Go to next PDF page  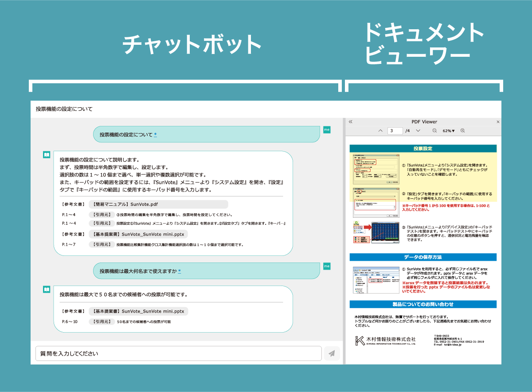418,131
